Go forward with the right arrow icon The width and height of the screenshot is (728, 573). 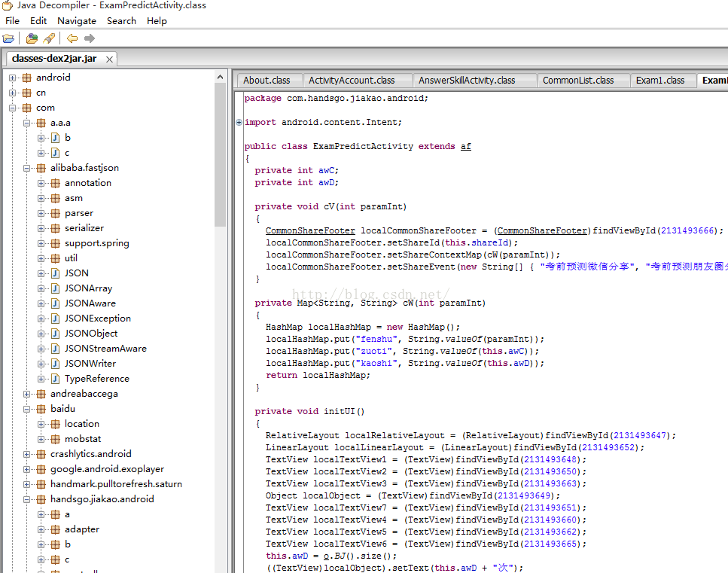pos(89,38)
